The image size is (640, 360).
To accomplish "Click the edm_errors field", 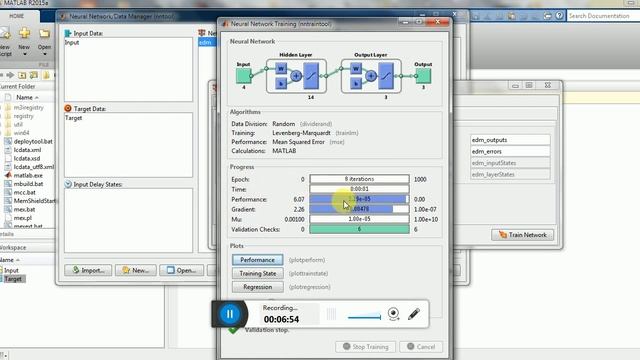I will click(x=510, y=151).
